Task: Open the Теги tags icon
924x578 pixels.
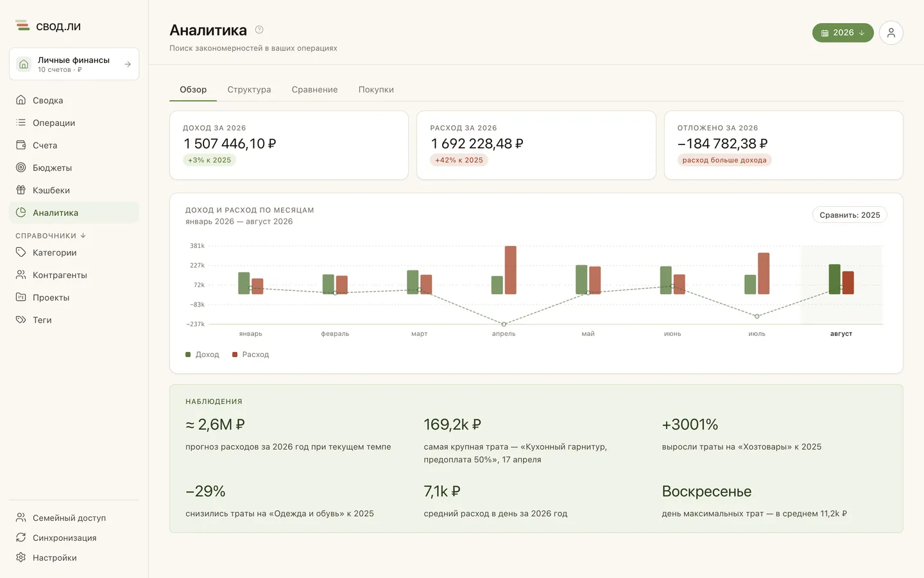Action: tap(21, 320)
